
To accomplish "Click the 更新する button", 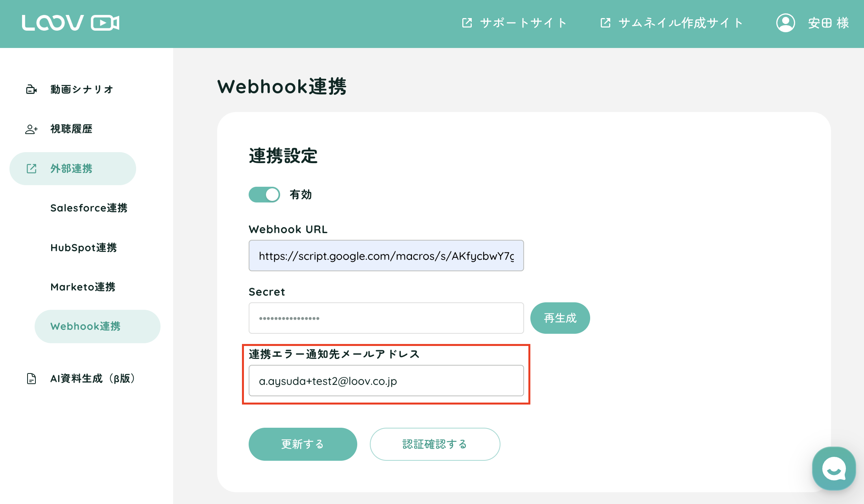I will 303,444.
